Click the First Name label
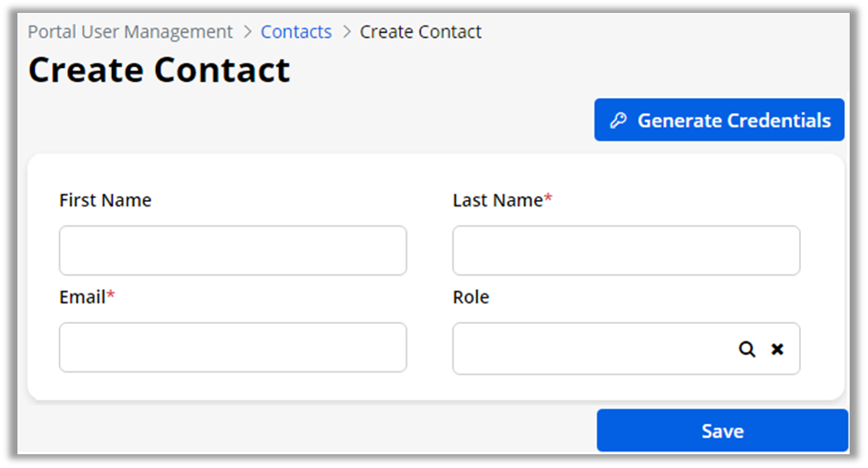 (x=106, y=200)
